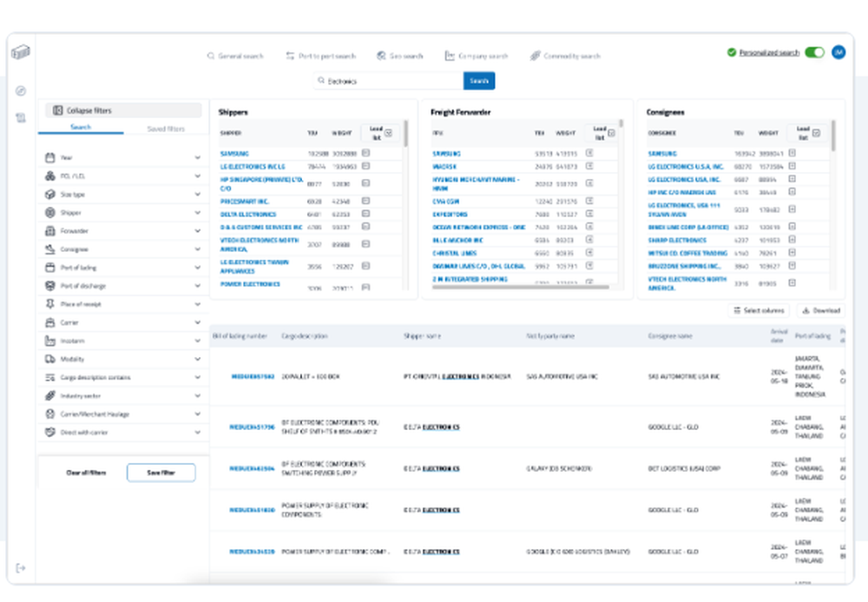Screen dimensions: 868x602
Task: Open Select columns button
Action: tap(759, 311)
